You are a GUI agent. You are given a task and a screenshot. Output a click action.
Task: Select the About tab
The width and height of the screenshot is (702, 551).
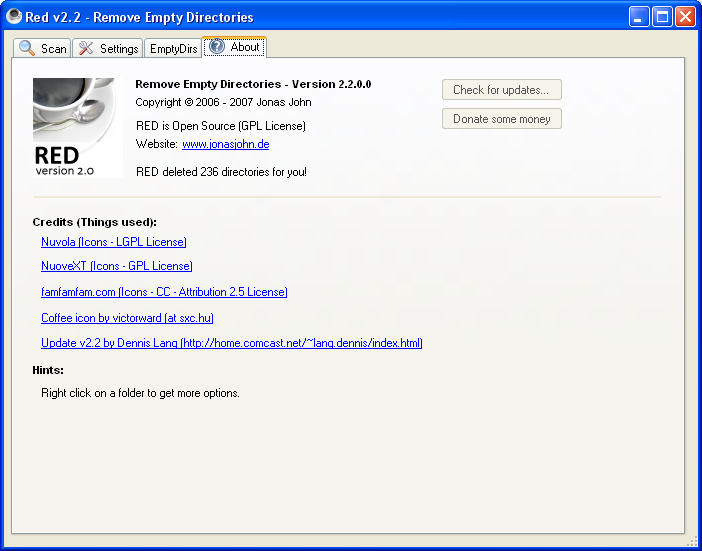pos(235,47)
